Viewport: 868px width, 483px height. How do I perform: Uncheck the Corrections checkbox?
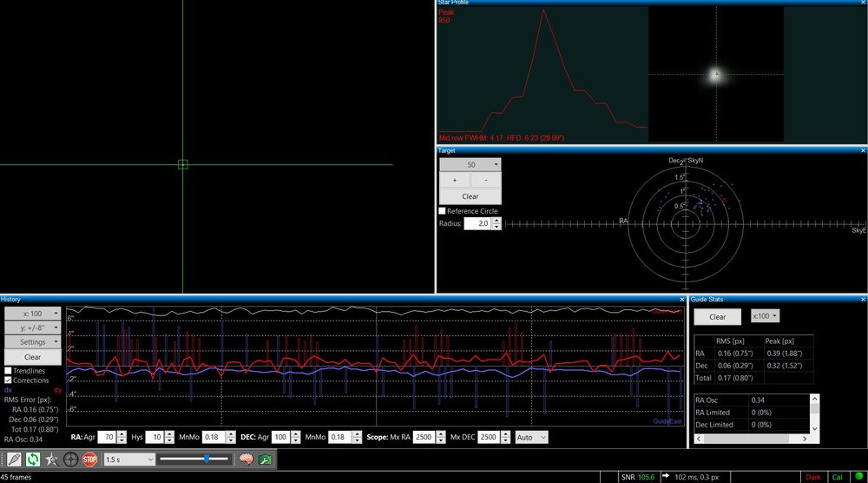[9, 380]
